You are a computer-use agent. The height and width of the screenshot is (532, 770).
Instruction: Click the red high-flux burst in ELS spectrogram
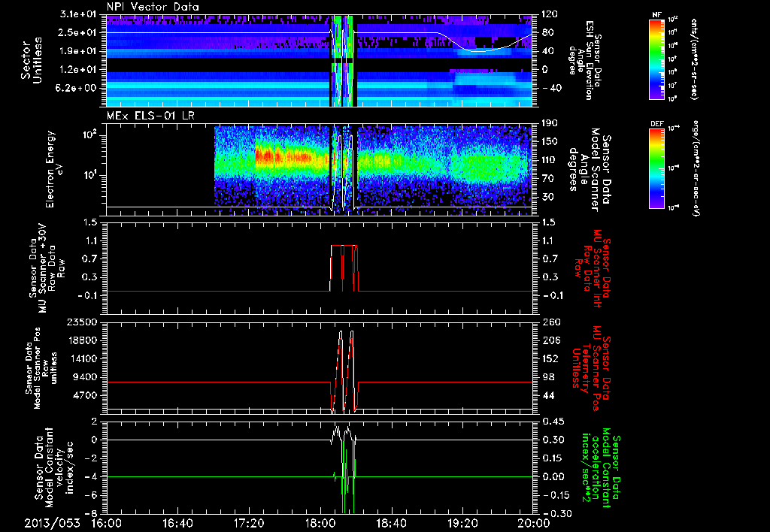point(283,157)
